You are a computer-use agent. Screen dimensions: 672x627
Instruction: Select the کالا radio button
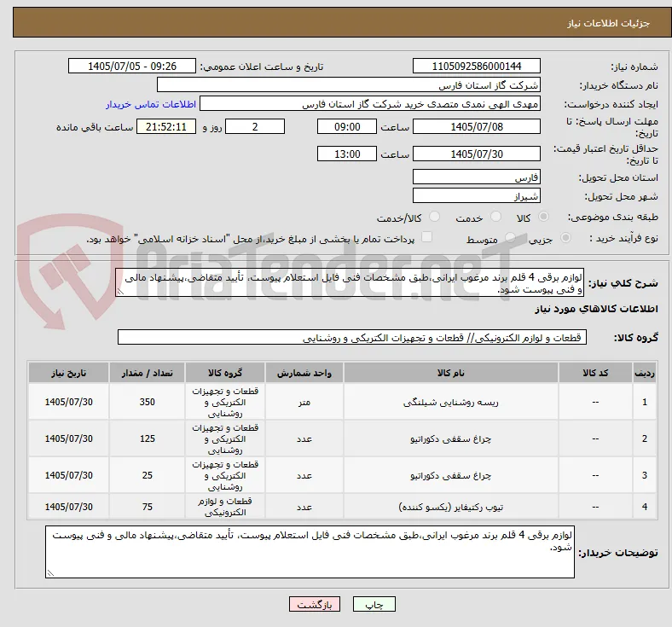[543, 217]
